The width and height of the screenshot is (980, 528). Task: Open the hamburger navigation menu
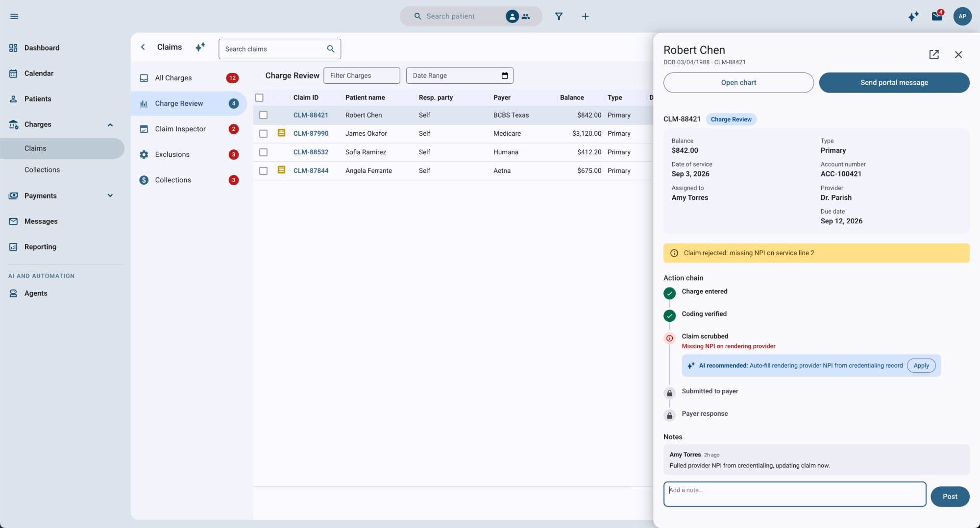point(14,16)
